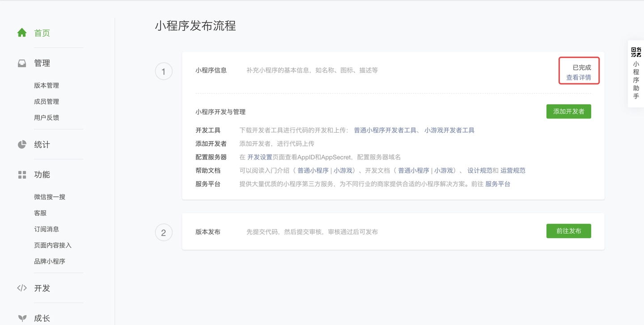
Task: Open 版本管理 in the sidebar
Action: (47, 85)
